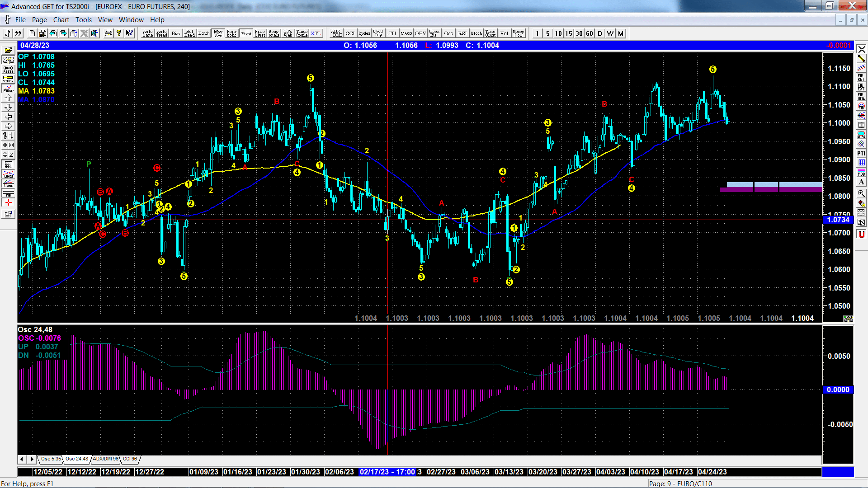Click the up arrow icon in sidebar
868x488 pixels.
click(x=8, y=98)
